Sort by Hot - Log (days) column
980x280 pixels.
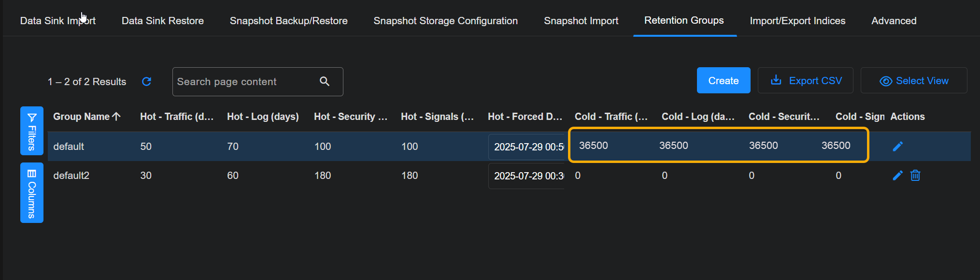pos(263,117)
